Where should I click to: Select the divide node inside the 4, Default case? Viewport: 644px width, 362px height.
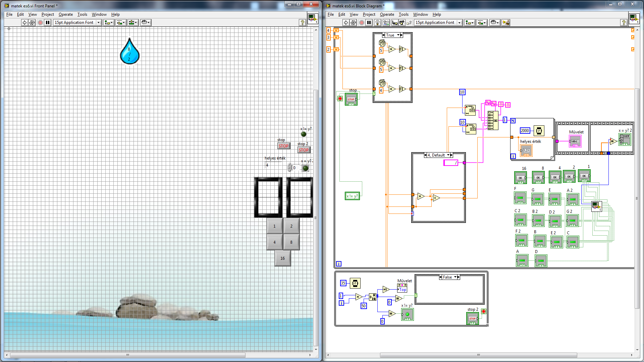click(436, 198)
